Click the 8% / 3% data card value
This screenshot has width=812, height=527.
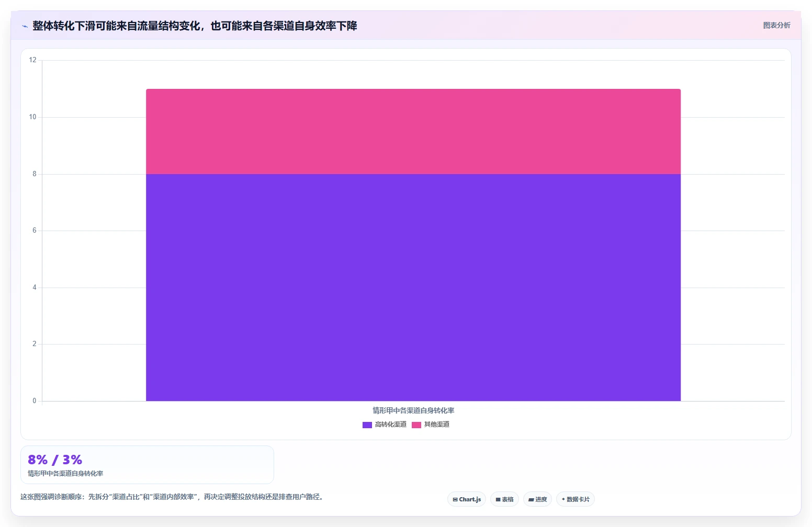(x=55, y=460)
